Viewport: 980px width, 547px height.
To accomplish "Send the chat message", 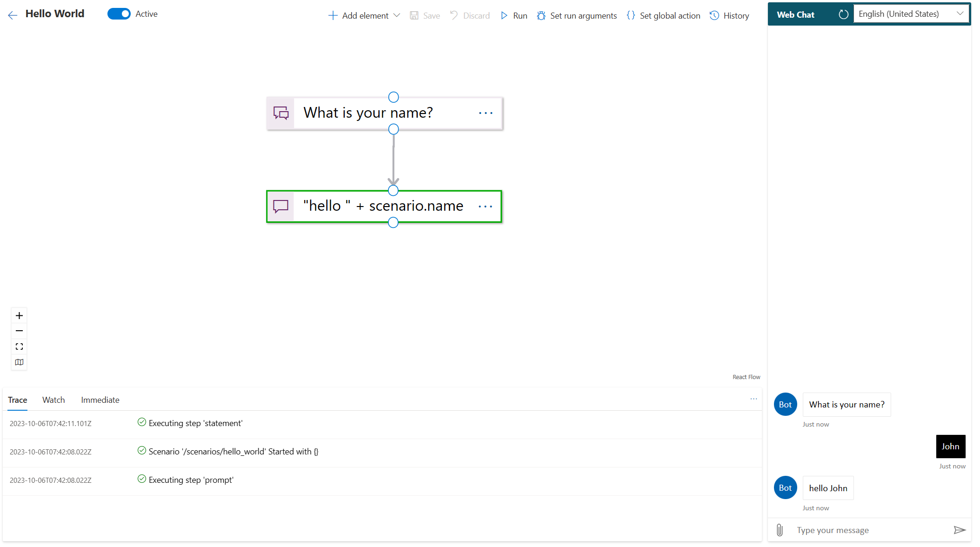I will tap(960, 530).
